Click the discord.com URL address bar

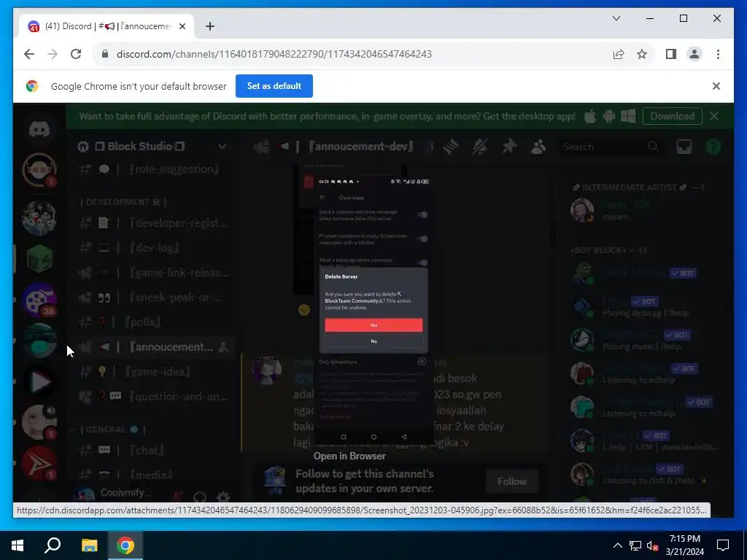click(274, 54)
